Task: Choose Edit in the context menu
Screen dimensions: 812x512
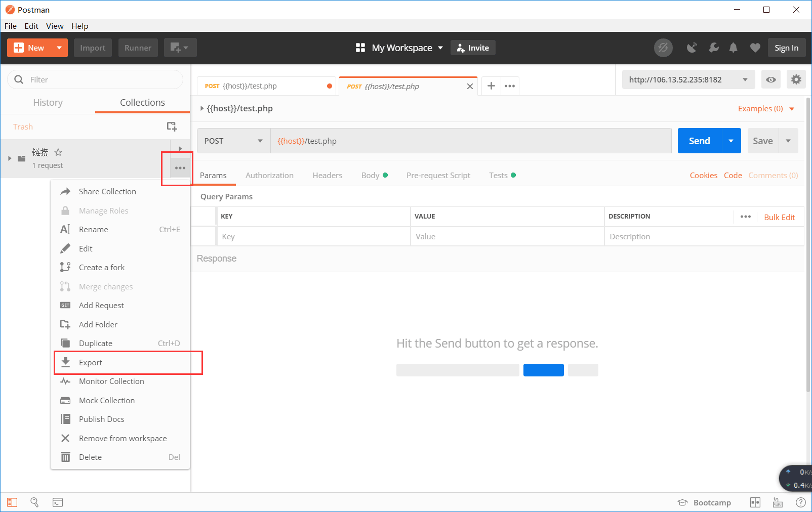Action: (x=120, y=248)
